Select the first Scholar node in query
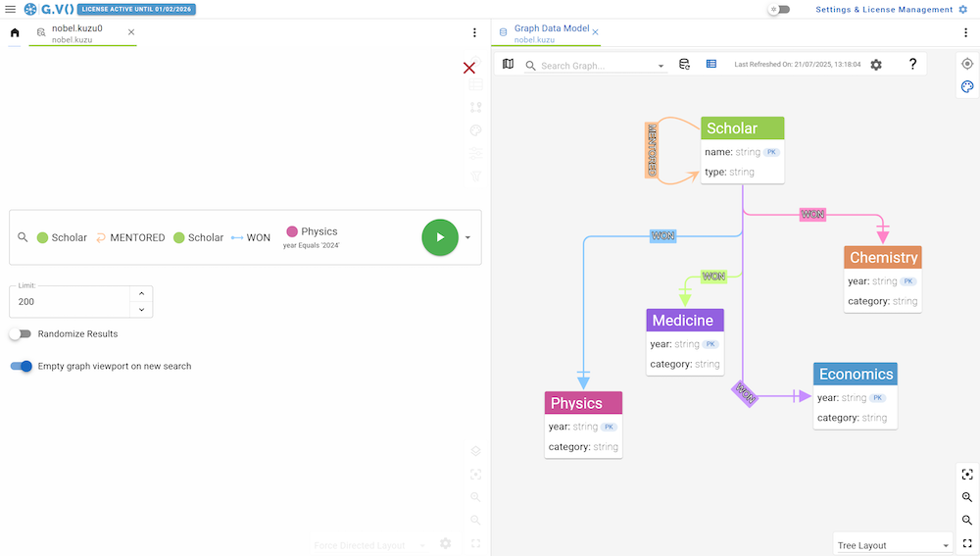 click(62, 237)
